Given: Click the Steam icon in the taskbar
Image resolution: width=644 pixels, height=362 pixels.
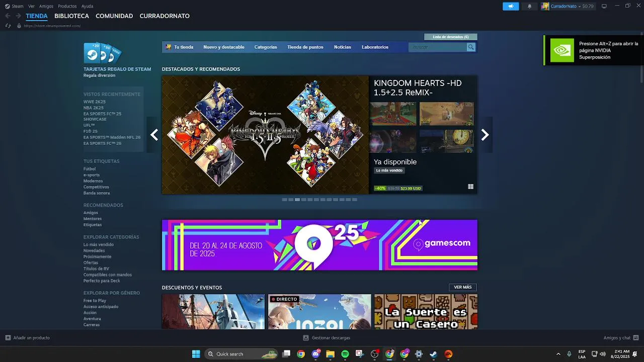Looking at the screenshot, I should click(434, 354).
